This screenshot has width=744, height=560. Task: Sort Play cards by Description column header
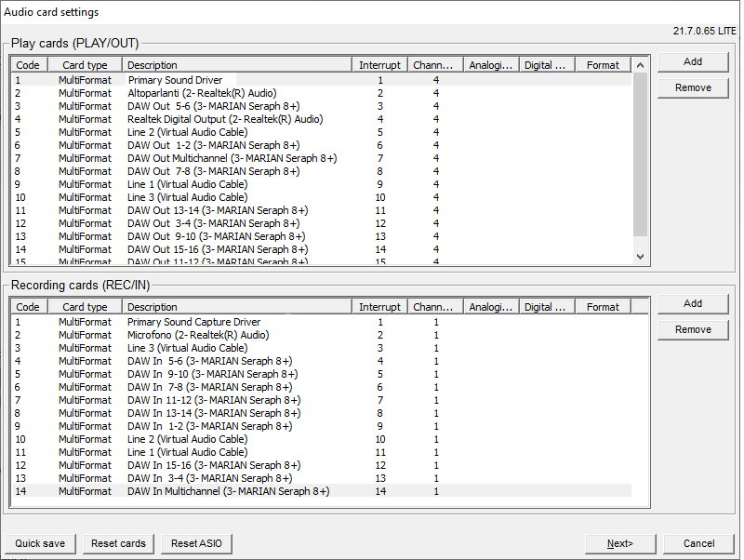[238, 65]
